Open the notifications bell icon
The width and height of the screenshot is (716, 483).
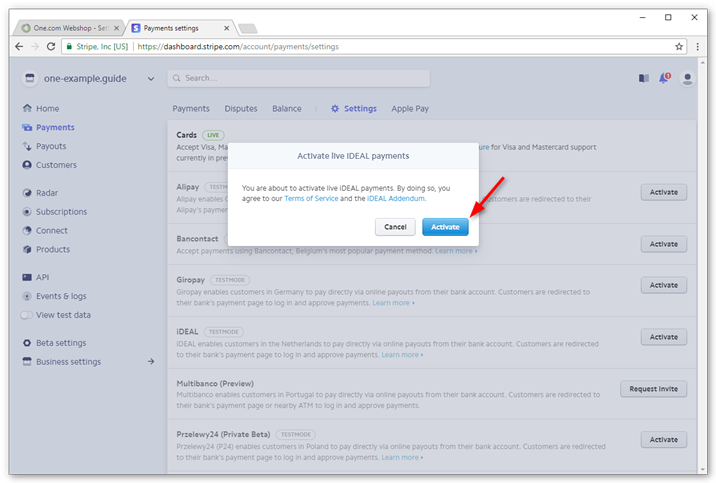click(664, 78)
